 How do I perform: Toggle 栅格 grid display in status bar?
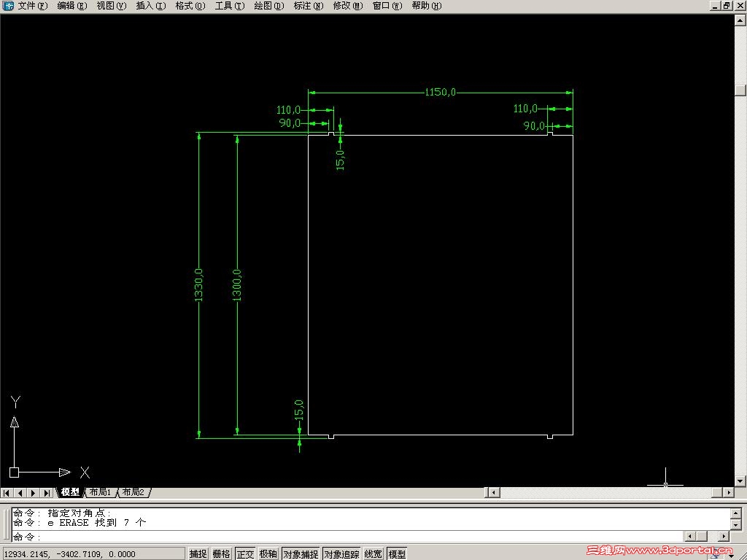(x=222, y=553)
